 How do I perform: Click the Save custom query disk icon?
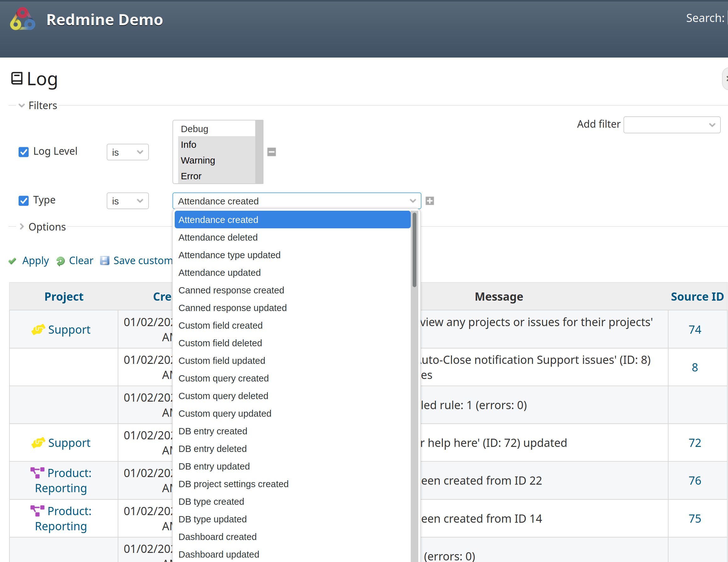(105, 260)
